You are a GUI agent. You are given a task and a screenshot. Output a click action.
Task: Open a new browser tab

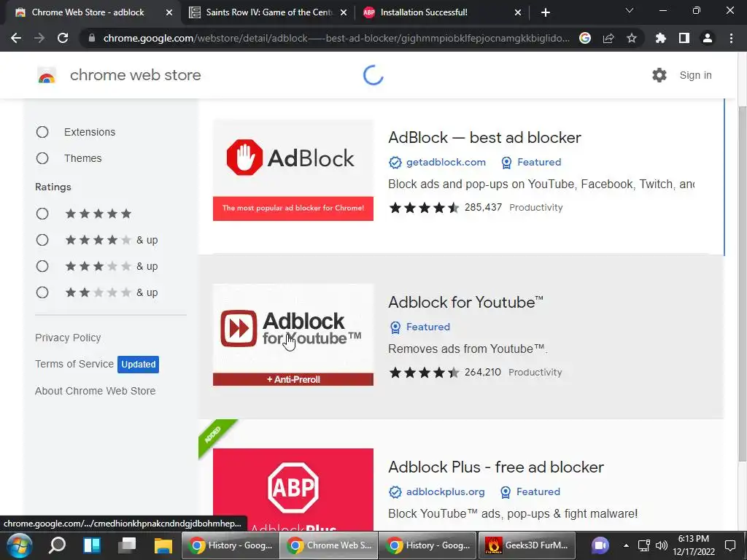[546, 12]
